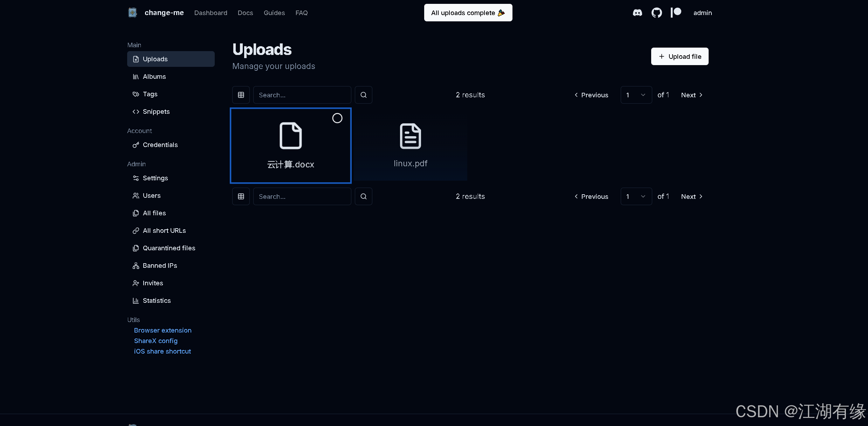868x426 pixels.
Task: Click the Patreon icon in header
Action: [676, 13]
